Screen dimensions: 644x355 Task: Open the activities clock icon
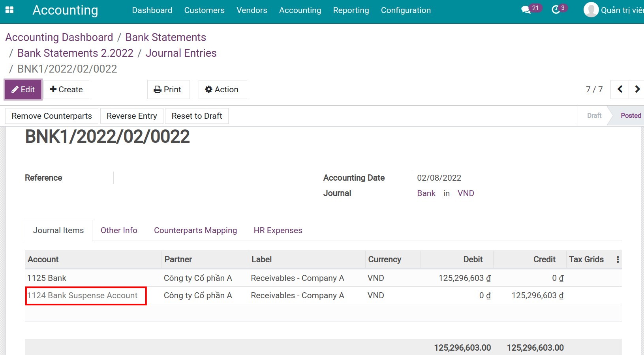pos(556,10)
